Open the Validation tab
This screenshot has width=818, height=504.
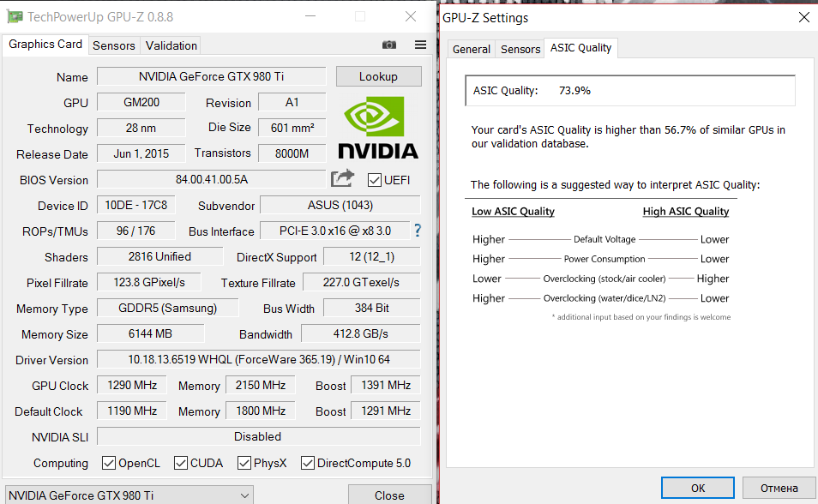point(171,46)
